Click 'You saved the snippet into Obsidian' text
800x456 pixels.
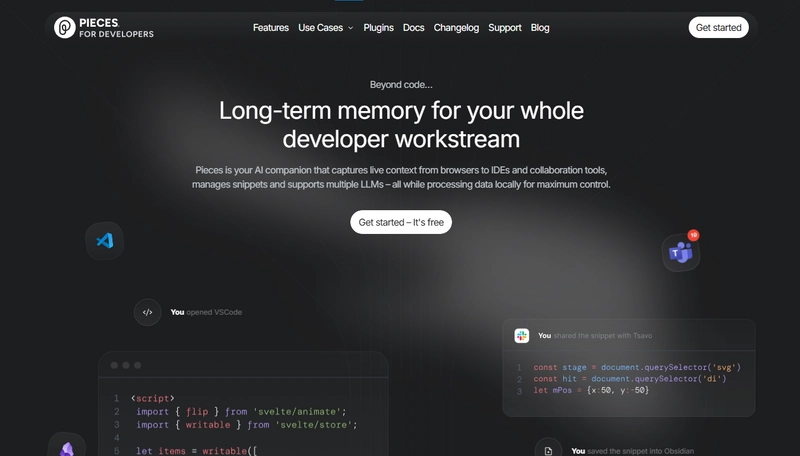[x=633, y=451]
